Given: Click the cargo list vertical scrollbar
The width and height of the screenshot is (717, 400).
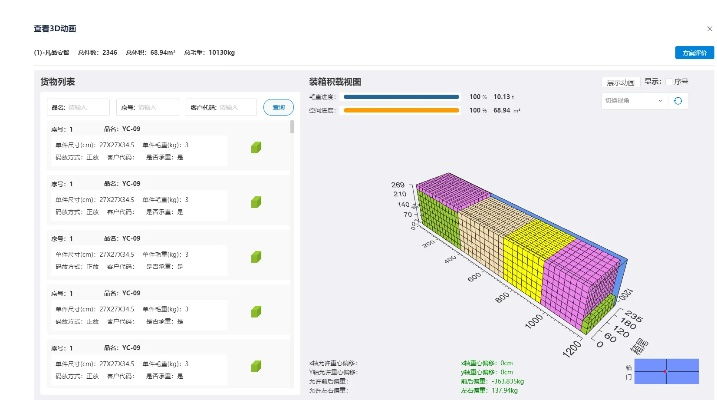Looking at the screenshot, I should pos(292,128).
